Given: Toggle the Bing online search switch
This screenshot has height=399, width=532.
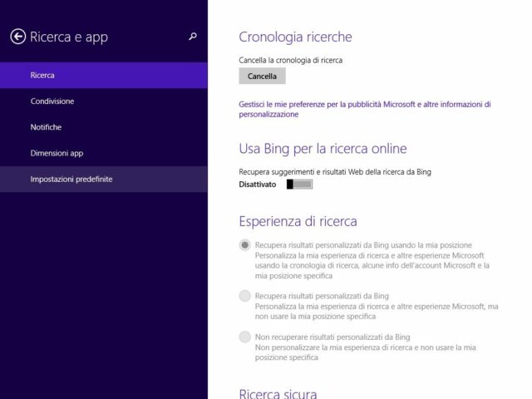Looking at the screenshot, I should click(x=299, y=184).
